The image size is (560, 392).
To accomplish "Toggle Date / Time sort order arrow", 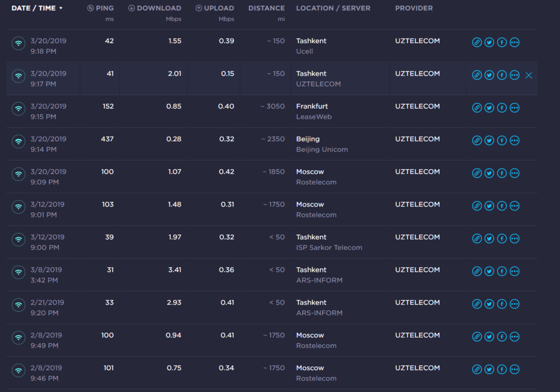I will tap(60, 8).
